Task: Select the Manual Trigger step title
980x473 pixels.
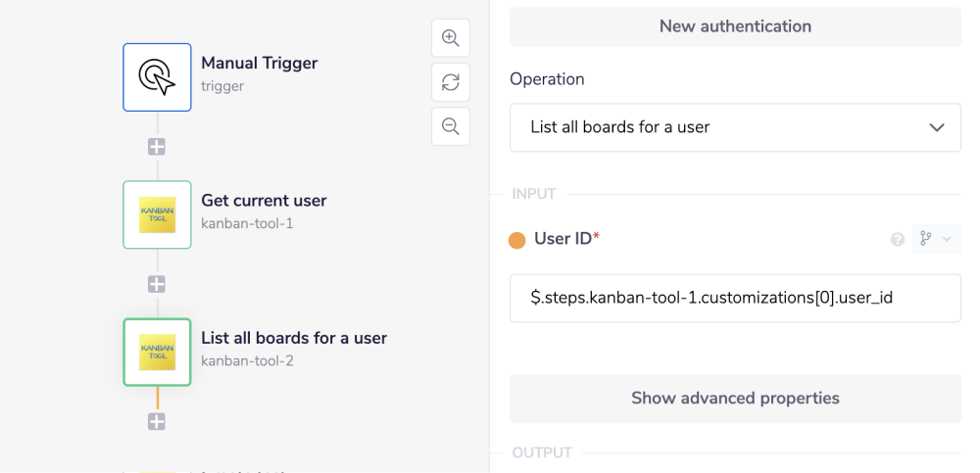Action: [259, 63]
